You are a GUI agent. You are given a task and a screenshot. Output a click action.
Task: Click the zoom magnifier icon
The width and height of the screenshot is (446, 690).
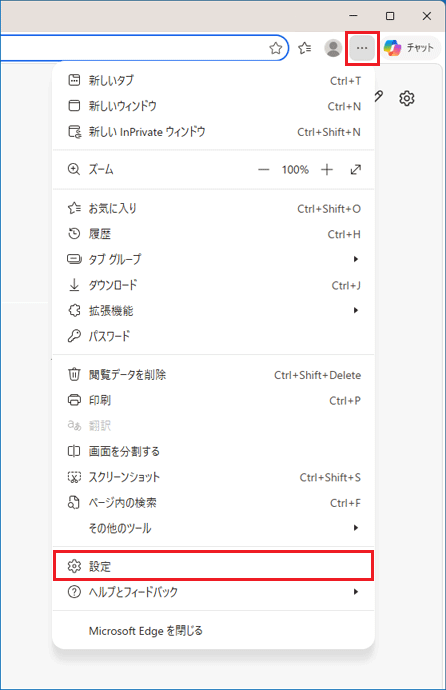tap(74, 169)
